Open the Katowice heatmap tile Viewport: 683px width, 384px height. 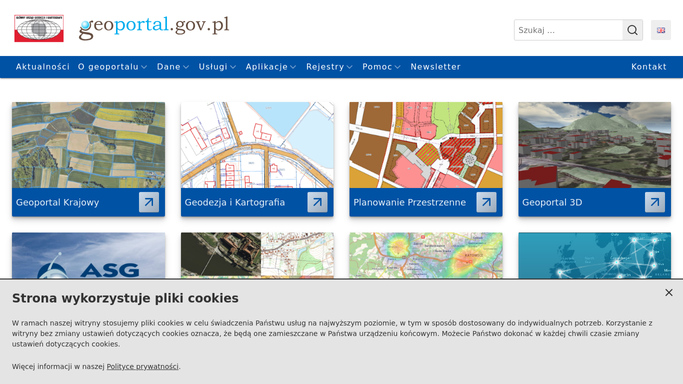pos(426,256)
